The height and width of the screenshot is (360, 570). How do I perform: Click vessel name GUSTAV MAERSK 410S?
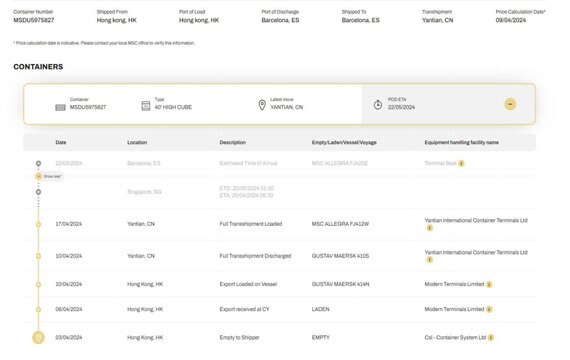tap(340, 256)
